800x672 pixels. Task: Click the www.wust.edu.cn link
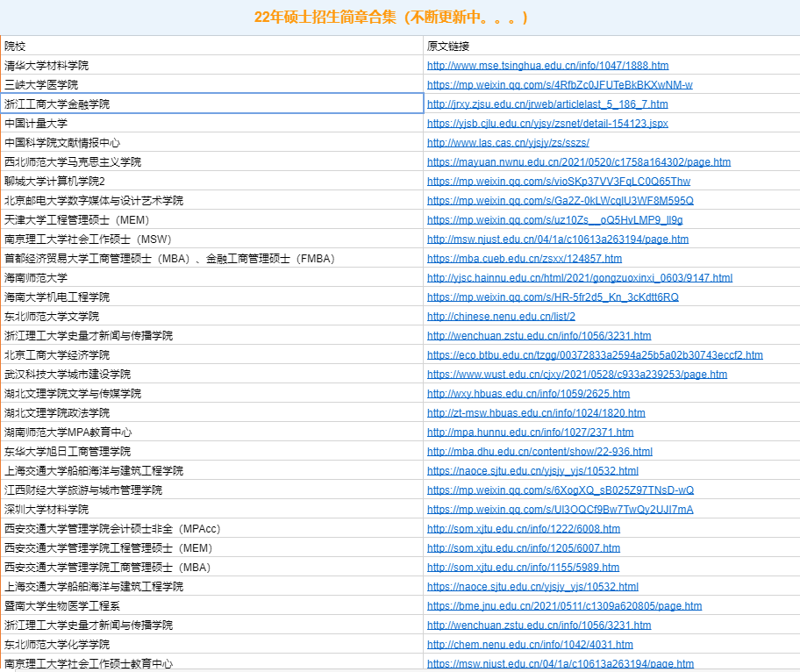click(x=576, y=375)
